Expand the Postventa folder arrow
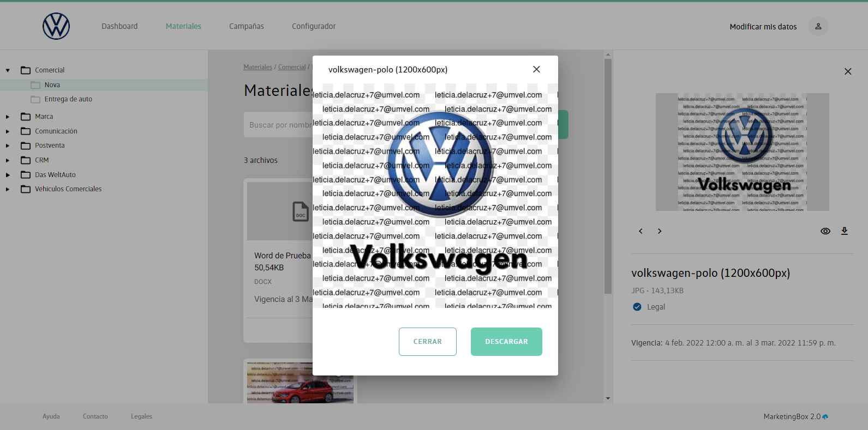The height and width of the screenshot is (430, 868). click(x=8, y=146)
